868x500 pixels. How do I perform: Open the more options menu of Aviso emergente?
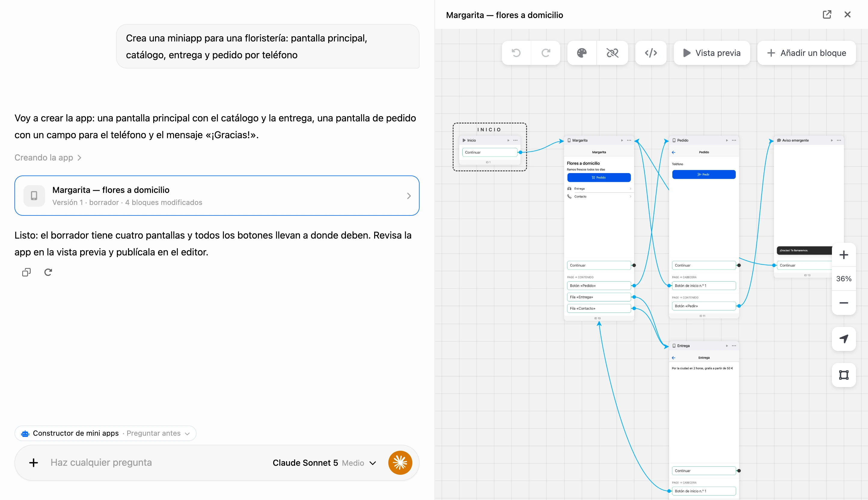coord(839,140)
